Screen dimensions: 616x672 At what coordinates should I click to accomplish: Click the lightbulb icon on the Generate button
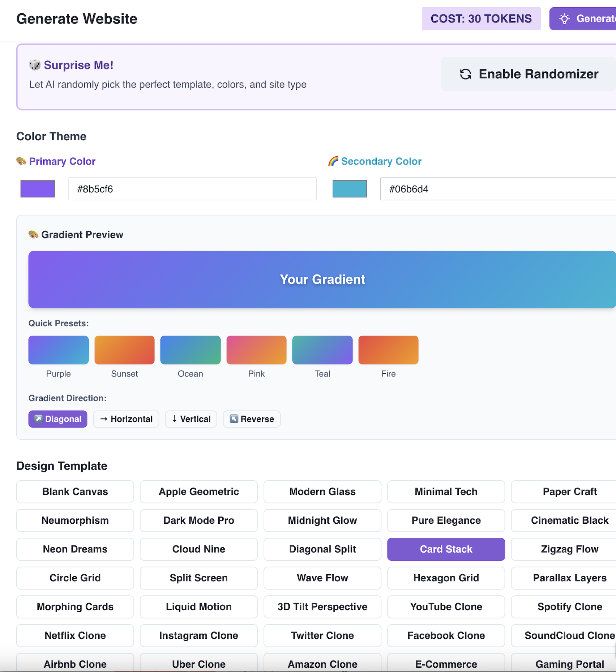(x=565, y=18)
